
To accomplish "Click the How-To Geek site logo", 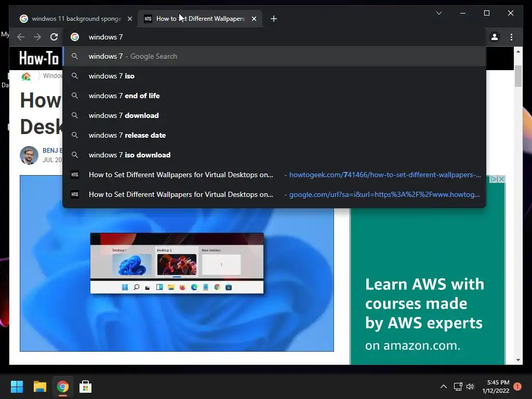I will pyautogui.click(x=38, y=58).
